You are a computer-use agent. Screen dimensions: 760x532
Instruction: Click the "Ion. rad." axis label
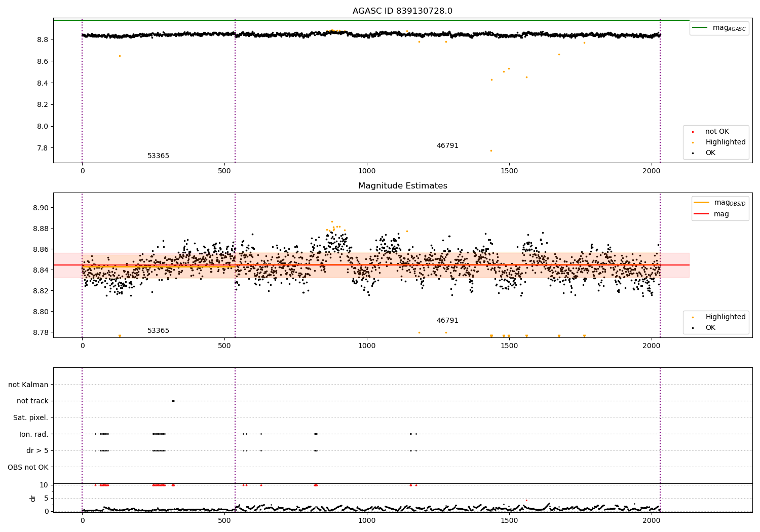click(34, 434)
